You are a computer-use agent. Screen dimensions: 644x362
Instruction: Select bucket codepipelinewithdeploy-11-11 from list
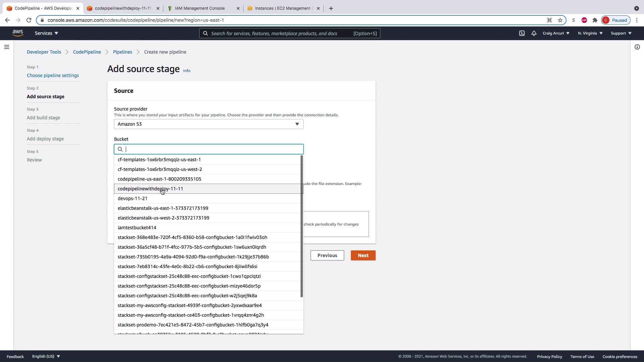150,189
